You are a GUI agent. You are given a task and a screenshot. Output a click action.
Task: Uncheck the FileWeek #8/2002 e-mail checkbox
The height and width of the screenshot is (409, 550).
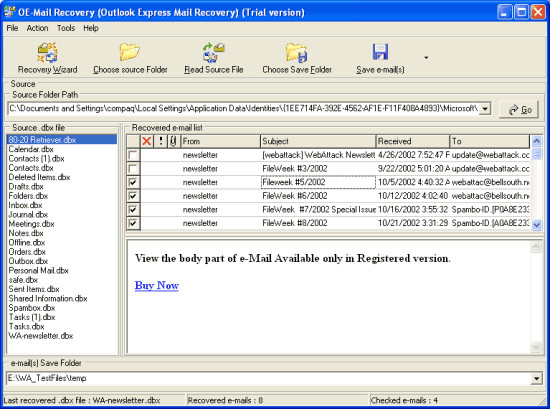click(133, 223)
